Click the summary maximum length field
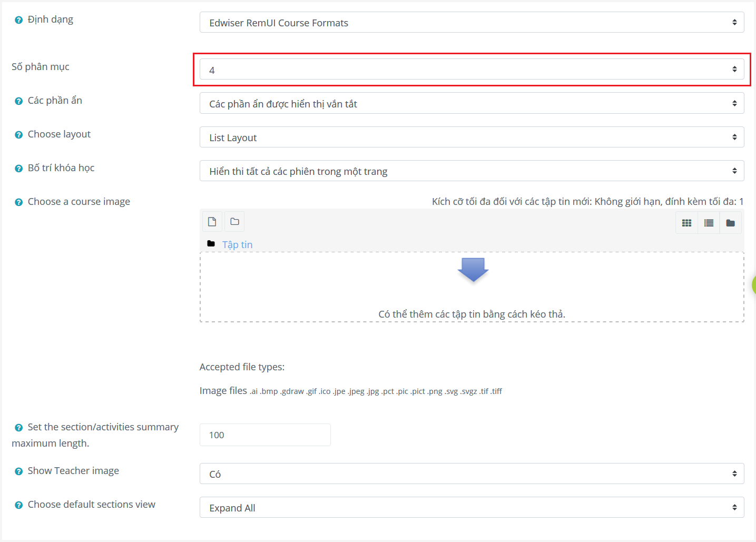 (265, 435)
